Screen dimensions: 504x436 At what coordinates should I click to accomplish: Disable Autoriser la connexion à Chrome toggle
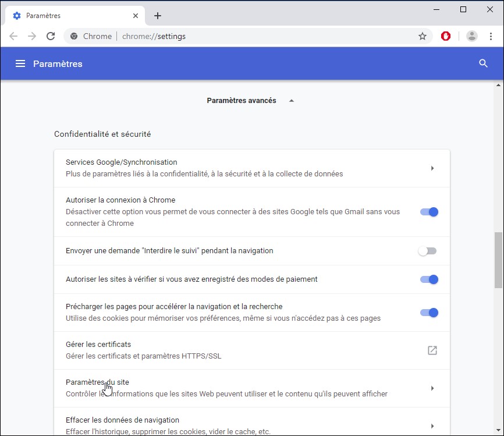tap(429, 212)
